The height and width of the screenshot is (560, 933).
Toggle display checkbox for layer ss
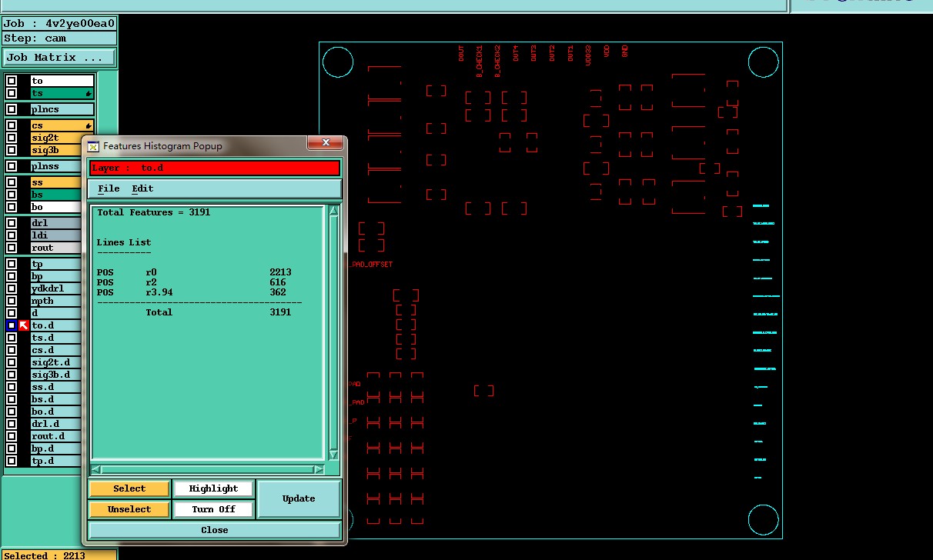12,182
